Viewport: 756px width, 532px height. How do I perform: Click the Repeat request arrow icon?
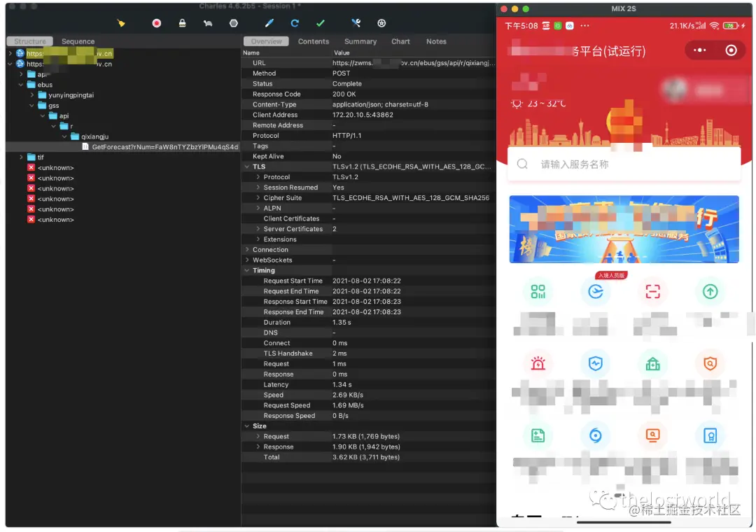pos(295,23)
